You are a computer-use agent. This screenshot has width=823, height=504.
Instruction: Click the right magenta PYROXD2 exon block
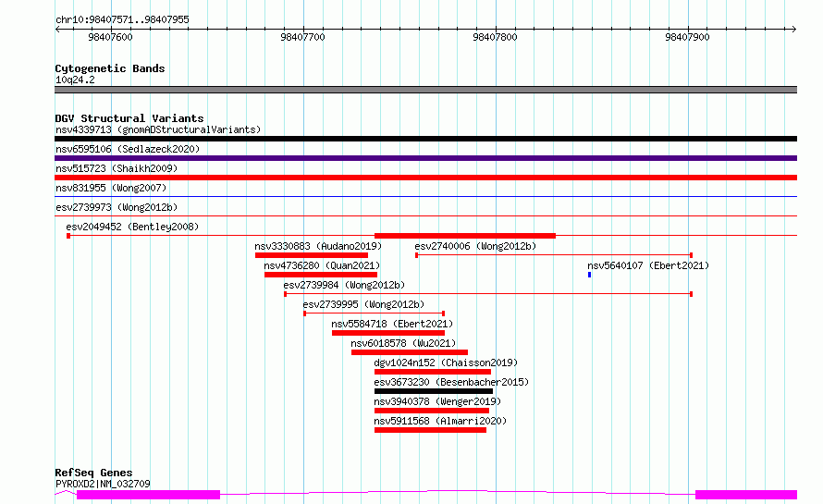(x=746, y=495)
